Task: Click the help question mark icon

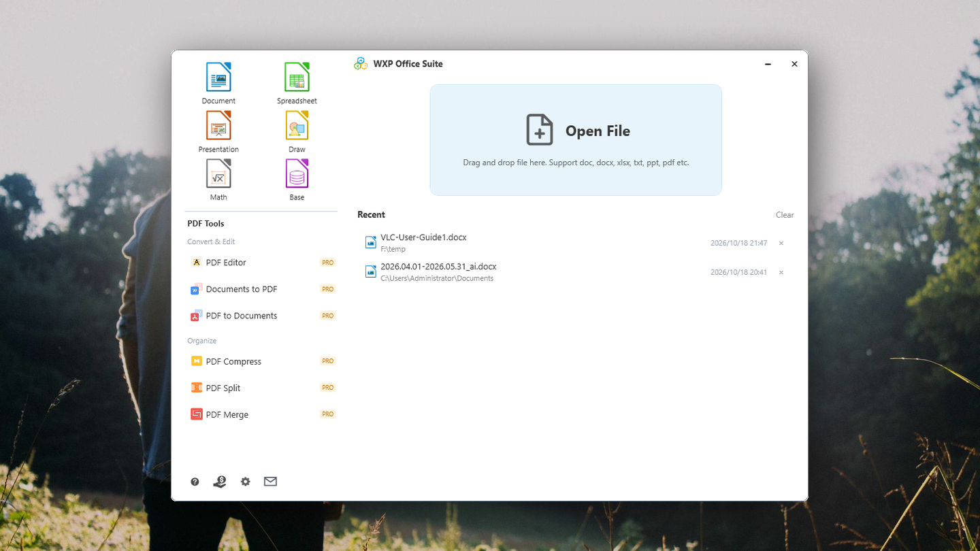Action: click(195, 482)
